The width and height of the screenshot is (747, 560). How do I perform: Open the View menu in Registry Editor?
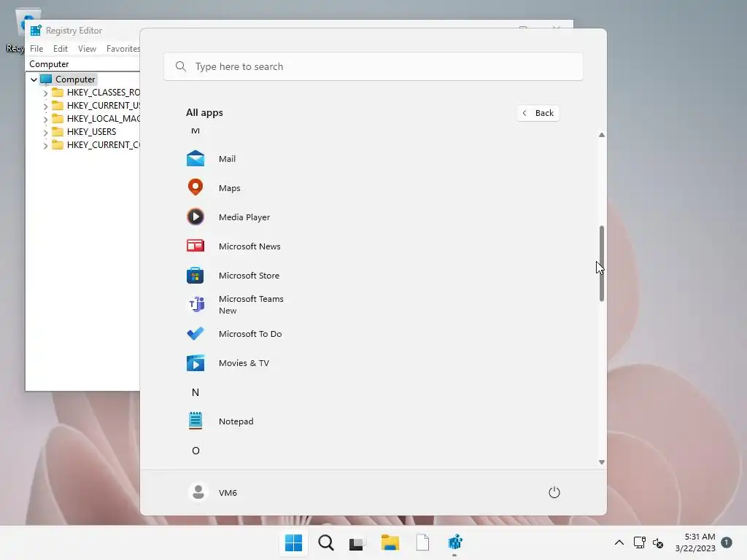88,49
